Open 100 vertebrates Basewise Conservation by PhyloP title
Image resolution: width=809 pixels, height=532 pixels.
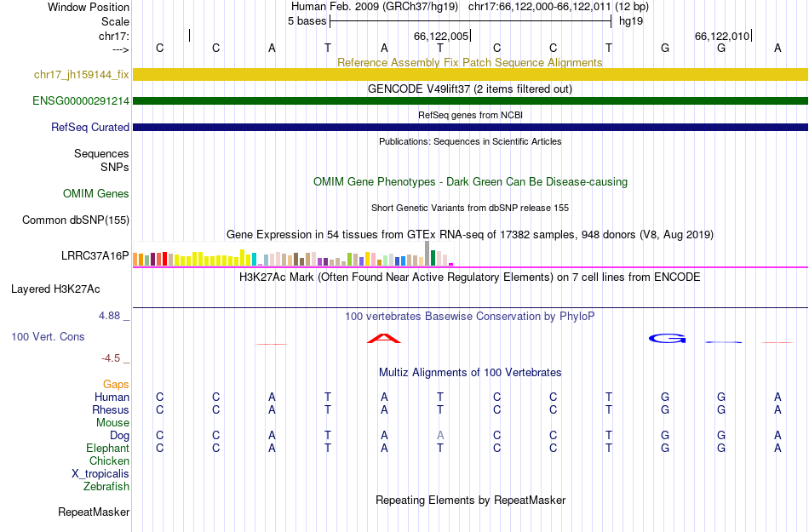tap(469, 316)
